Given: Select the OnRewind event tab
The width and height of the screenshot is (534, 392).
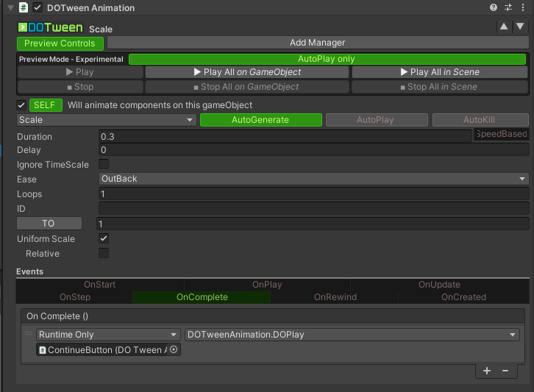Looking at the screenshot, I should click(x=335, y=297).
